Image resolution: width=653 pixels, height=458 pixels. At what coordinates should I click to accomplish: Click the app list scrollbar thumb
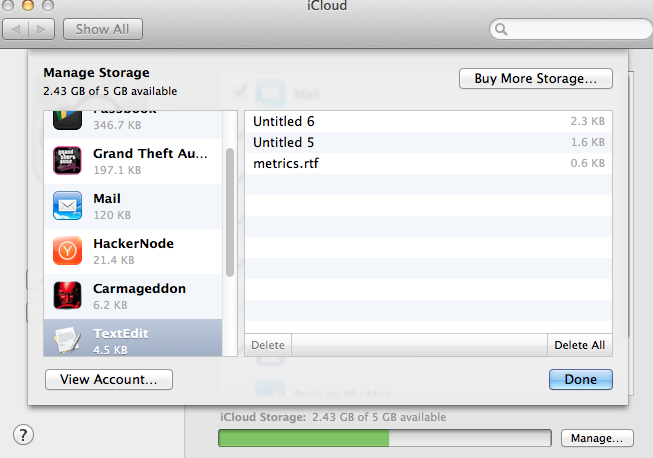click(230, 212)
